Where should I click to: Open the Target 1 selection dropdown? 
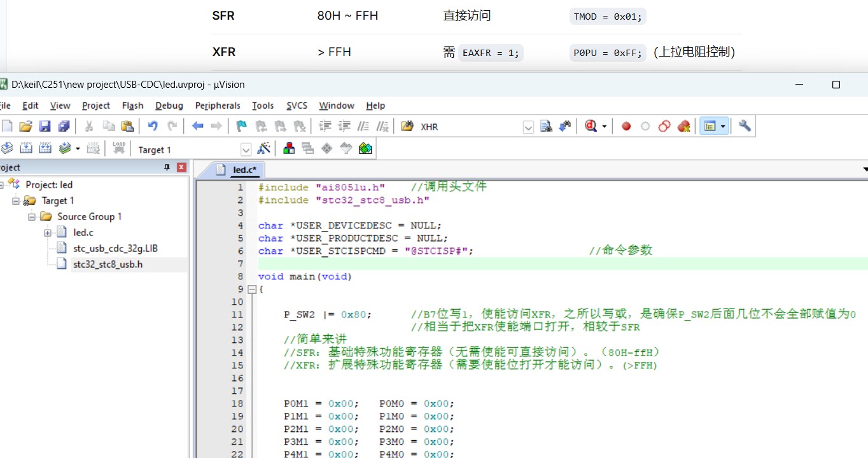coord(246,149)
